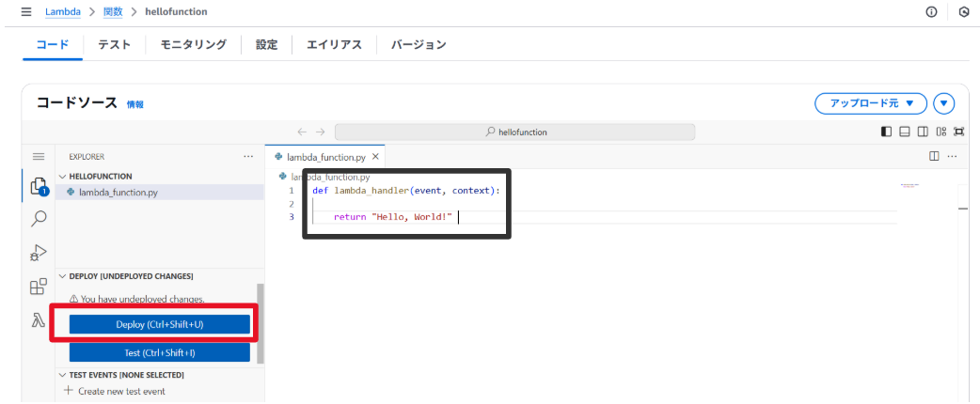Click line number 3 in the gutter
980x404 pixels.
click(292, 217)
